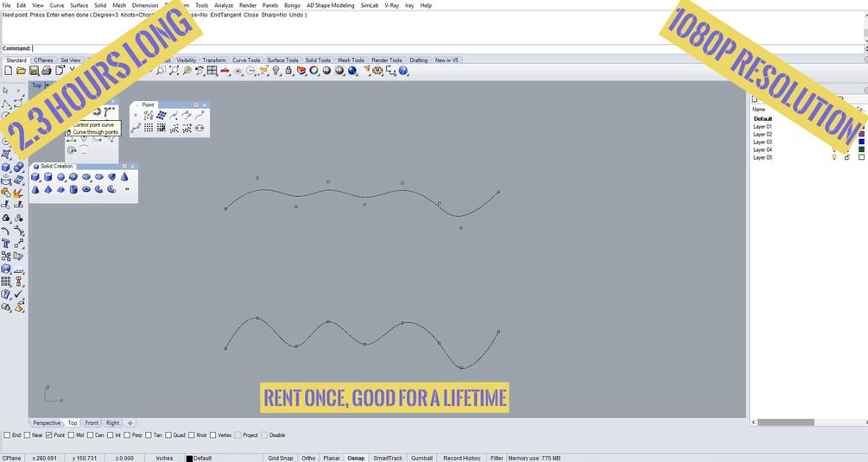Click the Rhino Help question mark icon

coord(403,71)
